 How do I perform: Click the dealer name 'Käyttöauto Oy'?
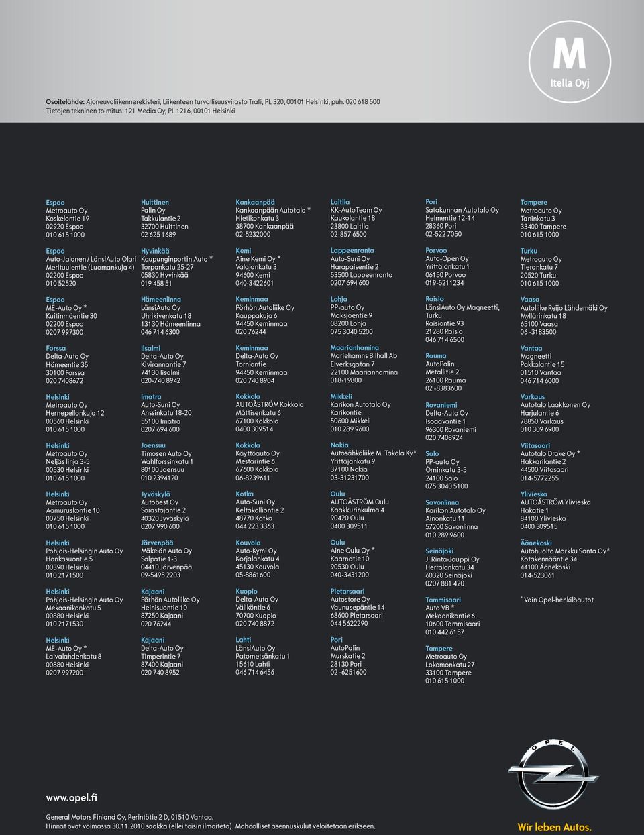[x=258, y=454]
